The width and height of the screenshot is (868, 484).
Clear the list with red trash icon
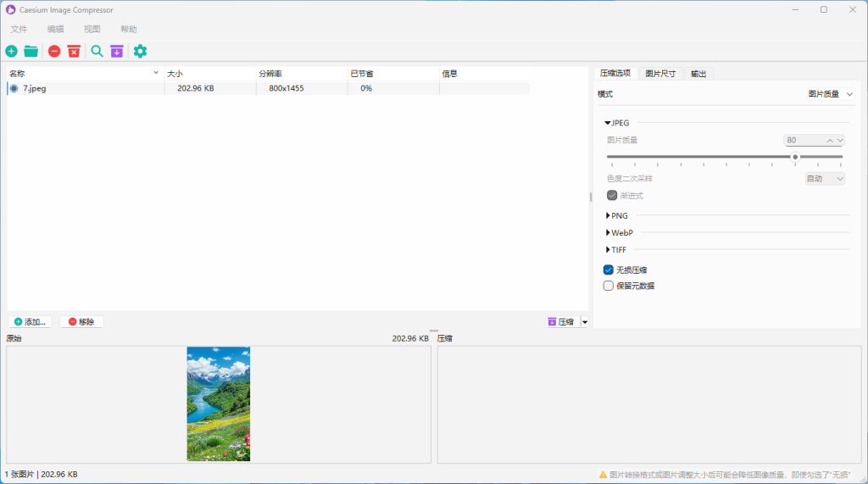(x=75, y=52)
